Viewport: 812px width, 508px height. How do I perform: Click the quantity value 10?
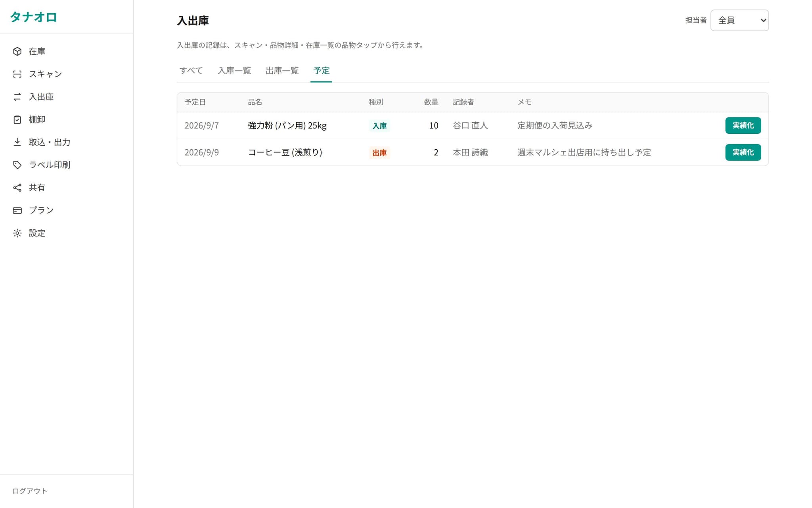[x=434, y=125]
